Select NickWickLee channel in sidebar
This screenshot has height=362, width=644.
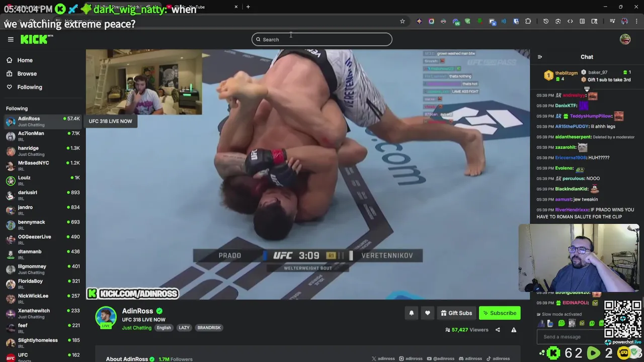[43, 299]
